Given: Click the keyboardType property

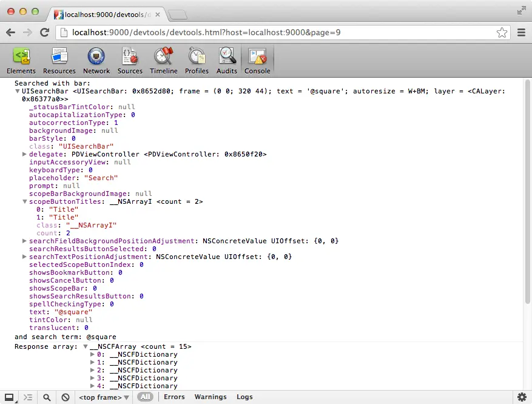Looking at the screenshot, I should pos(61,170).
